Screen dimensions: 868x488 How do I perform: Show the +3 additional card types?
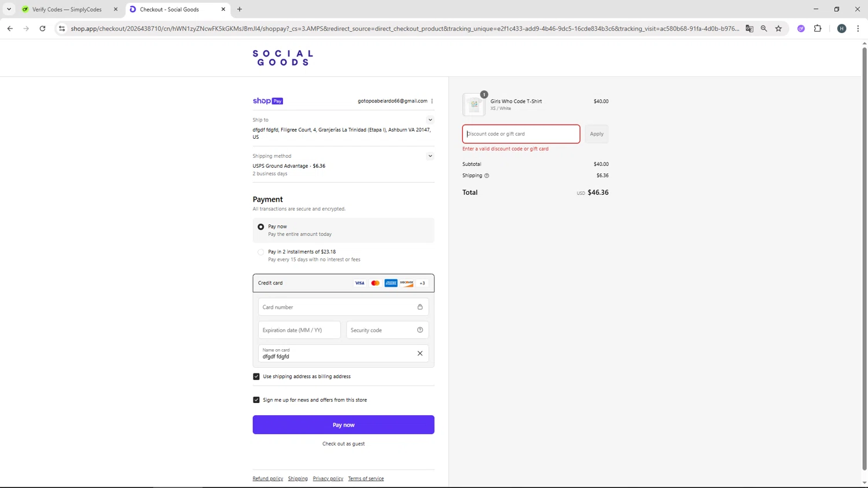pyautogui.click(x=422, y=283)
